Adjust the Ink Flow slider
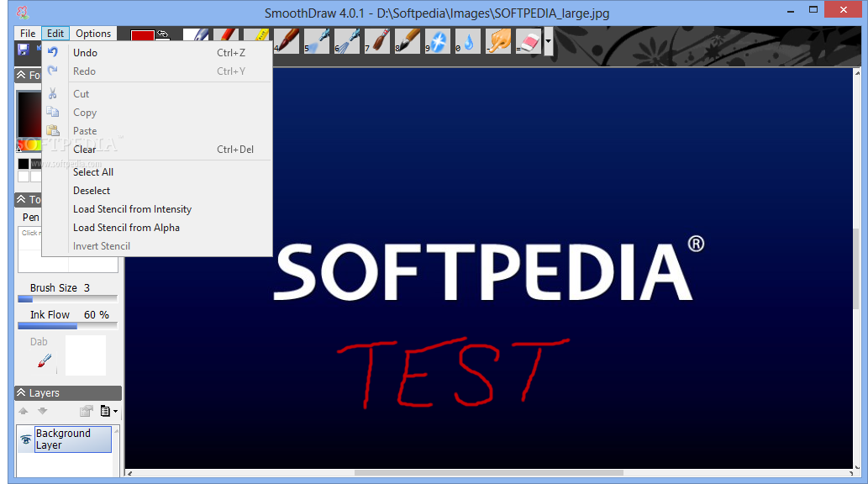868x484 pixels. (67, 326)
